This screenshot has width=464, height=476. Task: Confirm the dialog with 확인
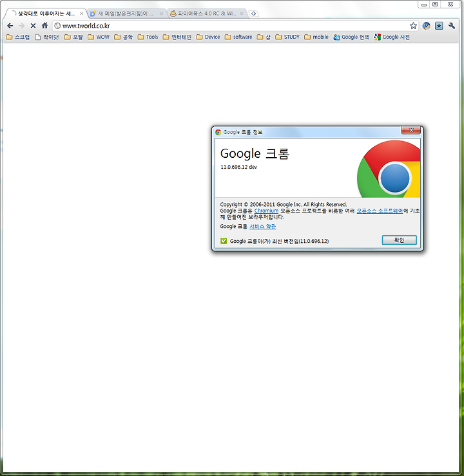pyautogui.click(x=399, y=240)
